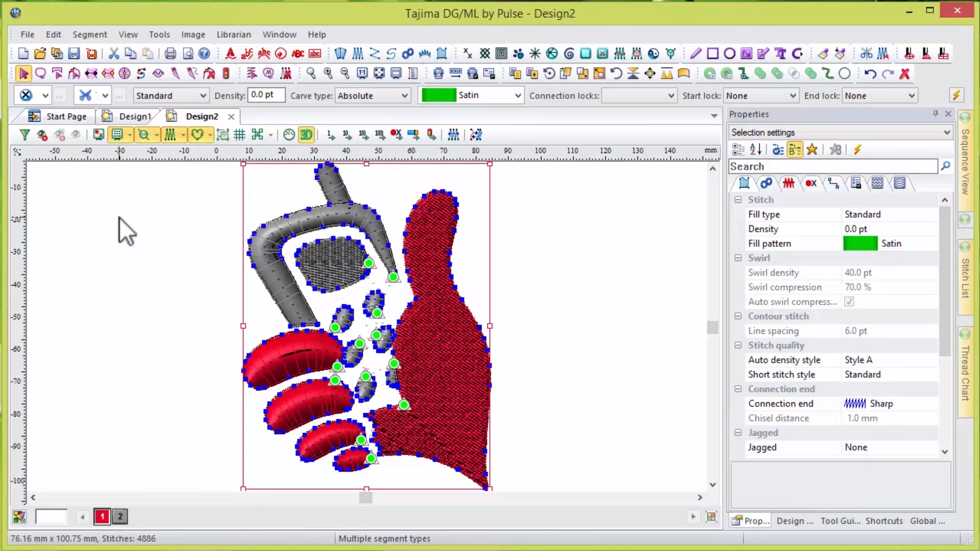Image resolution: width=980 pixels, height=551 pixels.
Task: Click inside the Properties Search field
Action: click(x=832, y=166)
